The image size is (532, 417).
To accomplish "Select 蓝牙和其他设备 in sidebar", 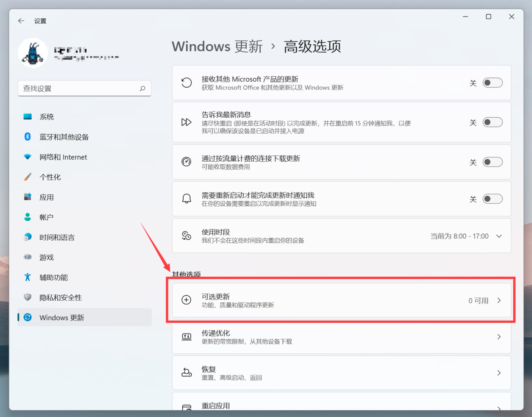I will 64,137.
